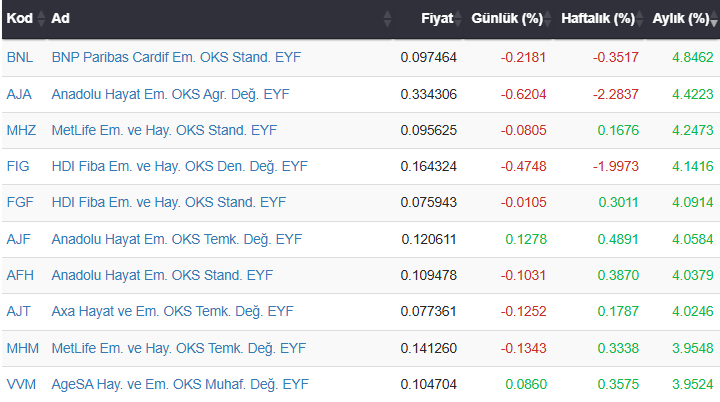The width and height of the screenshot is (720, 402).
Task: Sort by Haftalık (%) sort arrows
Action: coord(639,18)
